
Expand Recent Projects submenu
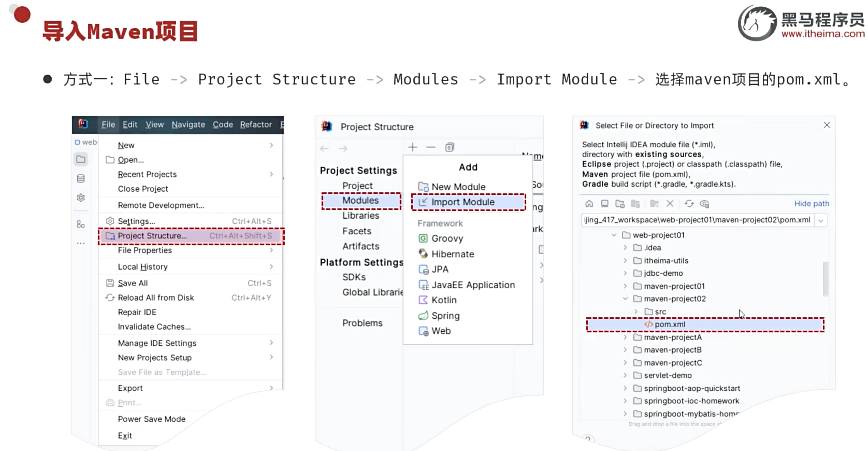(191, 174)
